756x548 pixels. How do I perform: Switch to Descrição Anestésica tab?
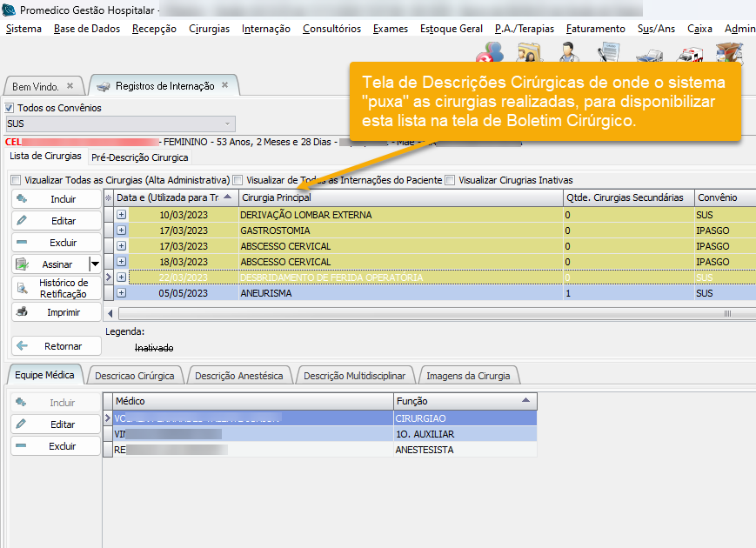[239, 376]
